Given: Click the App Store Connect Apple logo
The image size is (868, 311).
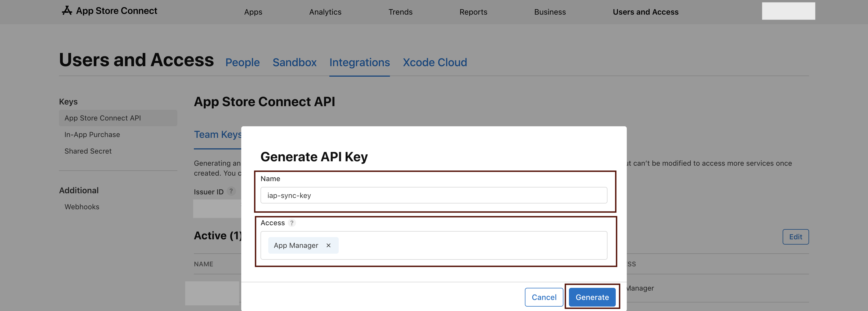Looking at the screenshot, I should [67, 10].
